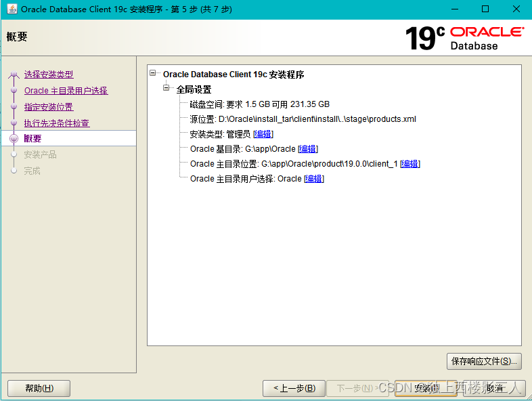Screen dimensions: 532x401
Task: Click the 安装产品 step circle marker
Action: click(x=14, y=154)
